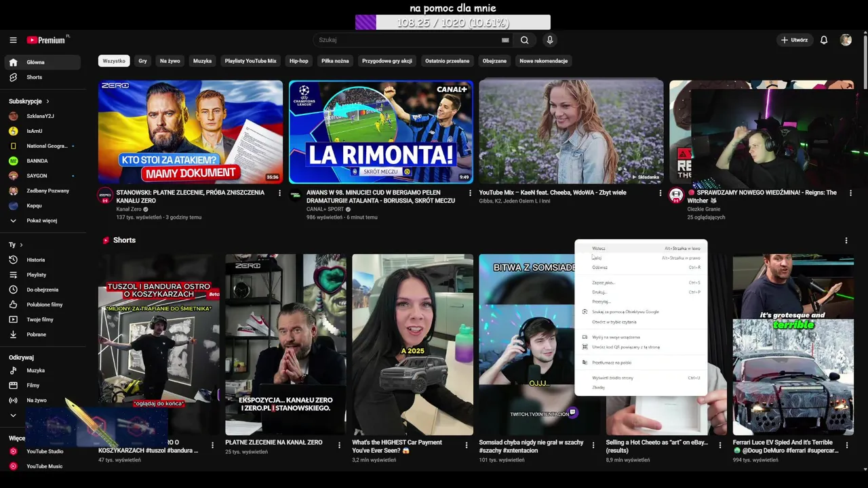This screenshot has height=488, width=868.
Task: Select the Playlisty YouTube Mix chip
Action: click(x=250, y=61)
